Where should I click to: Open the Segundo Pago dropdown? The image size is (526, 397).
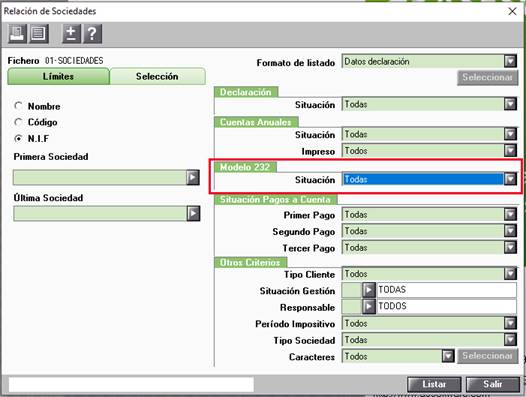(510, 231)
